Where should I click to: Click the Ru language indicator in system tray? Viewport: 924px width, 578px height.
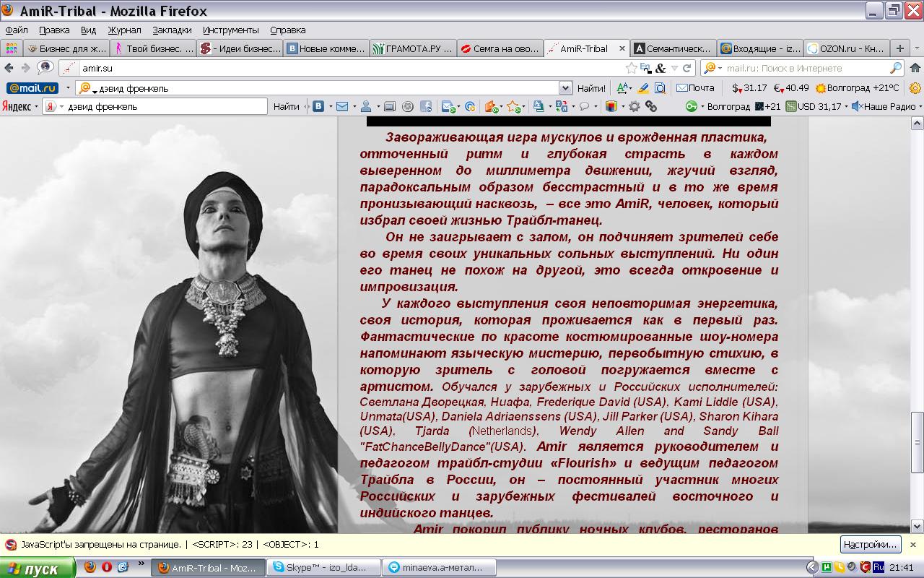879,567
